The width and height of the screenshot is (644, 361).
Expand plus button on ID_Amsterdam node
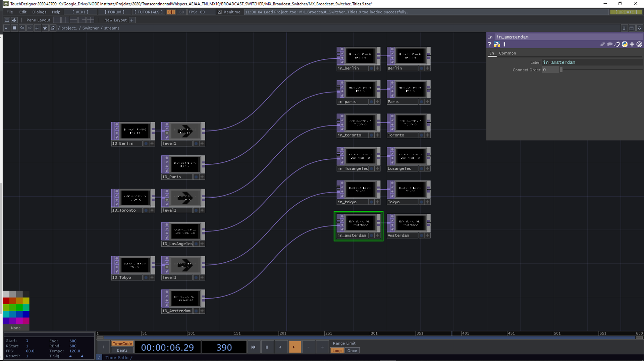click(x=202, y=311)
